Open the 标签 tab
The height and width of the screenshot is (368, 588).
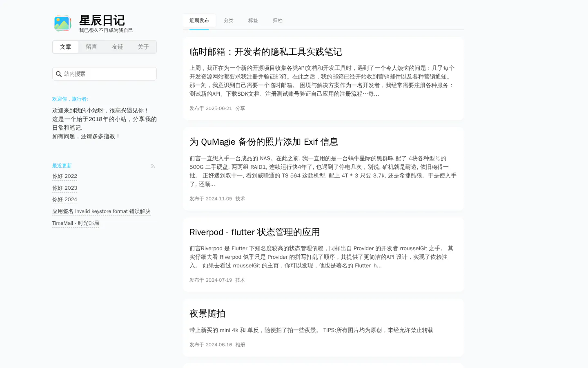coord(253,20)
